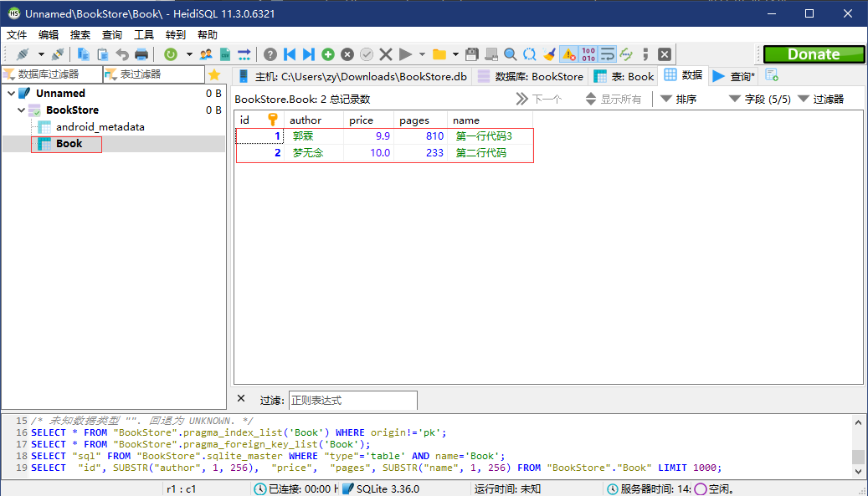
Task: Run the query with the blue play icon
Action: (404, 54)
